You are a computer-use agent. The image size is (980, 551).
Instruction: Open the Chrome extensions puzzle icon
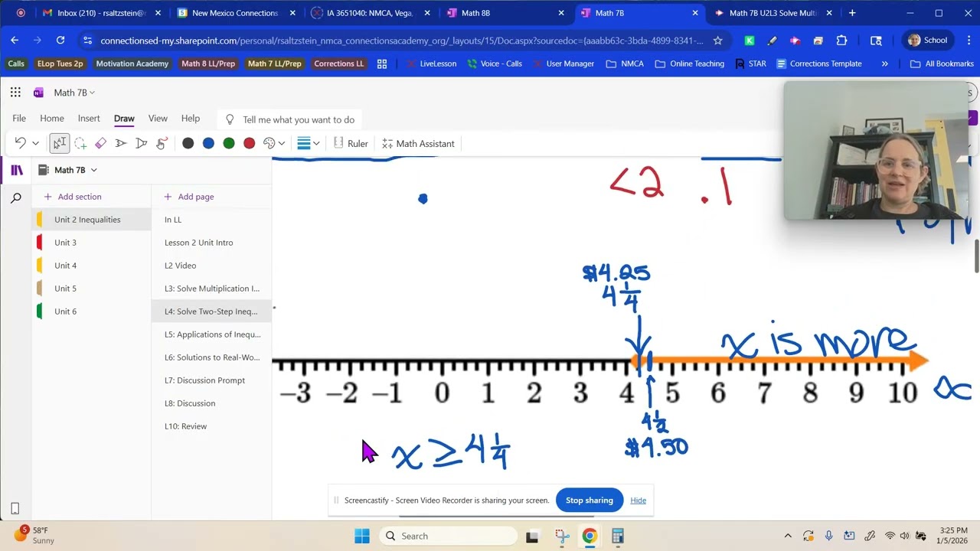click(841, 41)
